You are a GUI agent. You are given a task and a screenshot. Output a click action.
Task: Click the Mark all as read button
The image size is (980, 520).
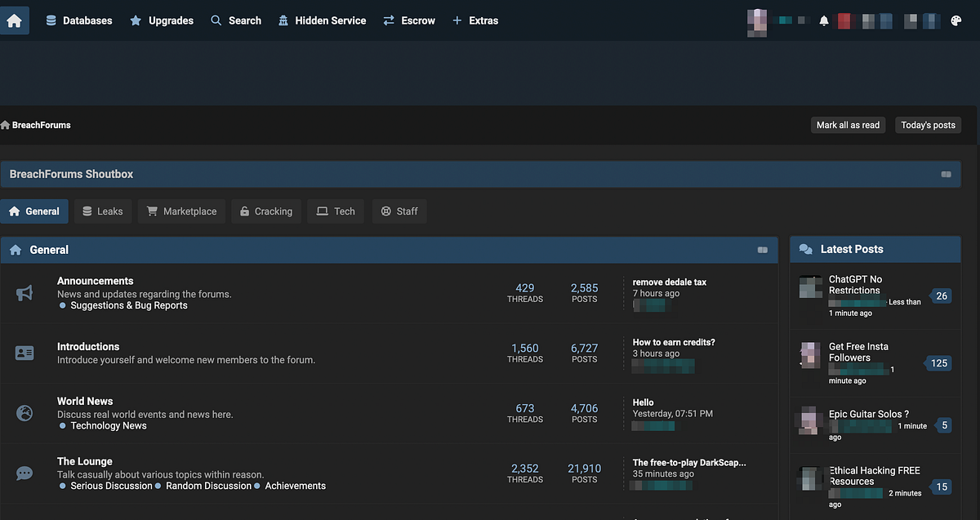coord(848,125)
